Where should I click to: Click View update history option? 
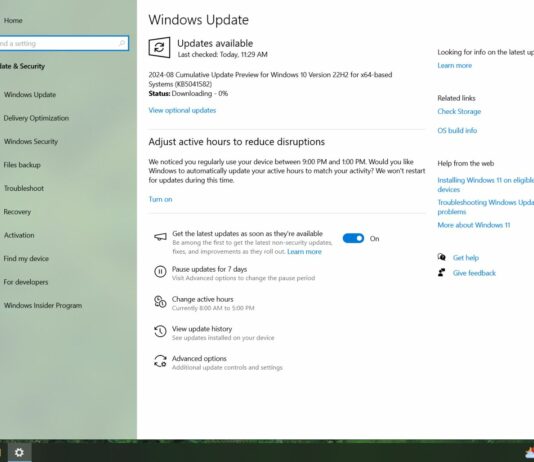pyautogui.click(x=202, y=329)
